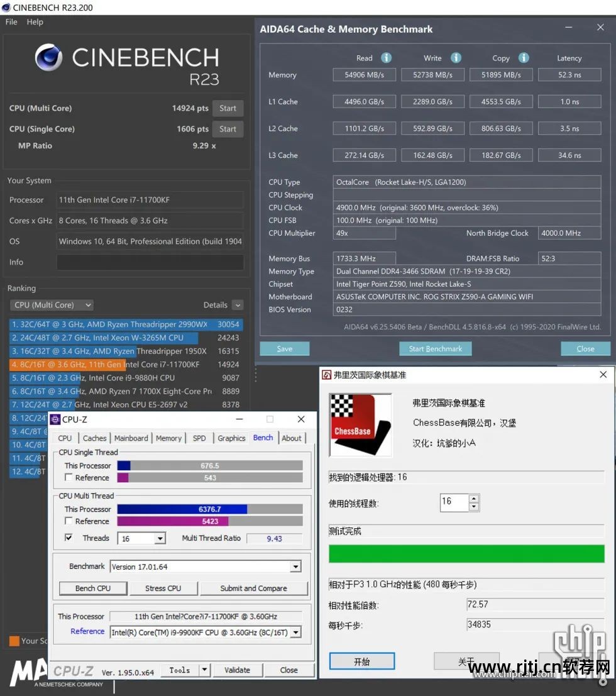Click the ChessBase logo image in Fritz window
This screenshot has width=616, height=696.
click(360, 425)
